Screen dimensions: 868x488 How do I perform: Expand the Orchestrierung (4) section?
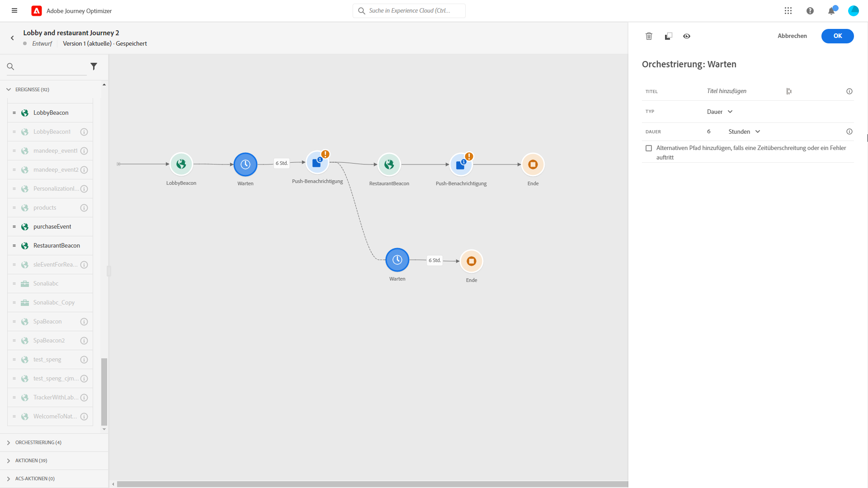pyautogui.click(x=38, y=442)
